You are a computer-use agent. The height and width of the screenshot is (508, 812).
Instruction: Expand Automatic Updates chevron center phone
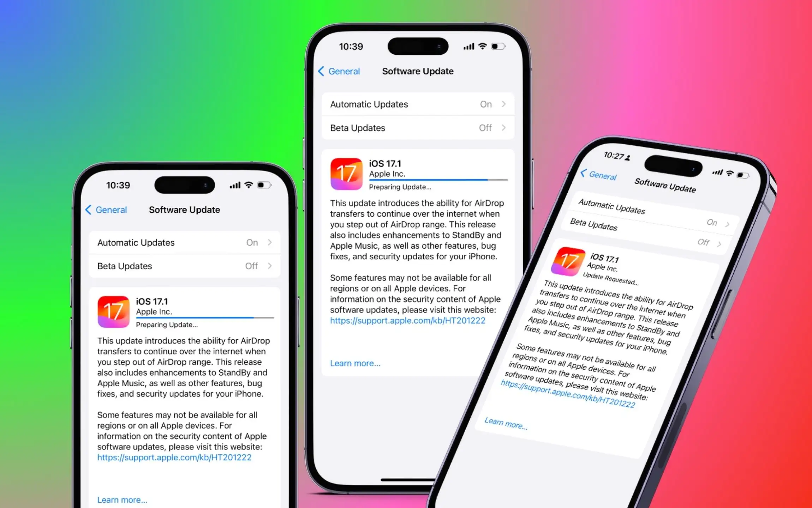pyautogui.click(x=502, y=104)
